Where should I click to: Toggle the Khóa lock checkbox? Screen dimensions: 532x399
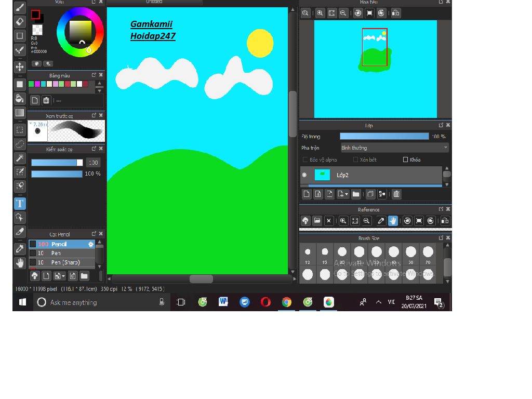pos(405,159)
